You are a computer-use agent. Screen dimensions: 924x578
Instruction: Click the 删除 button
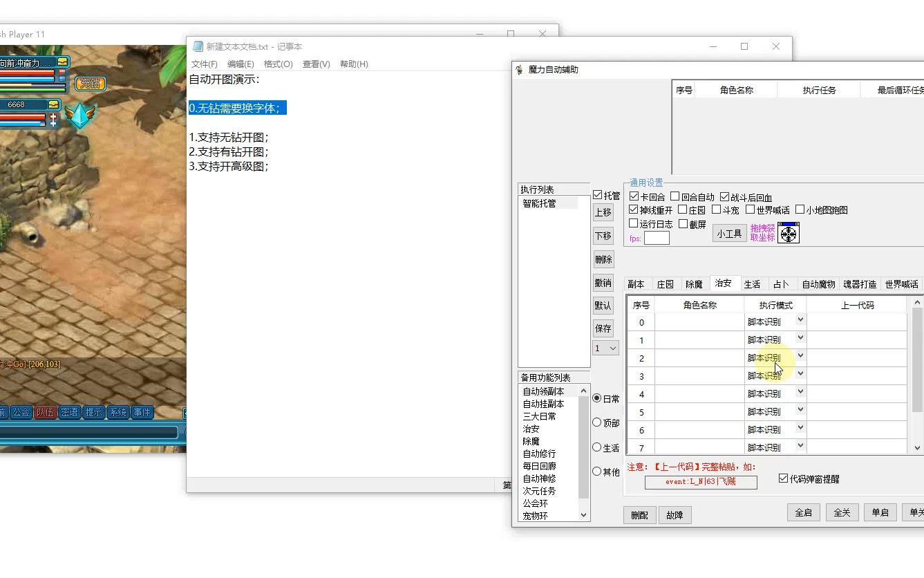tap(603, 259)
